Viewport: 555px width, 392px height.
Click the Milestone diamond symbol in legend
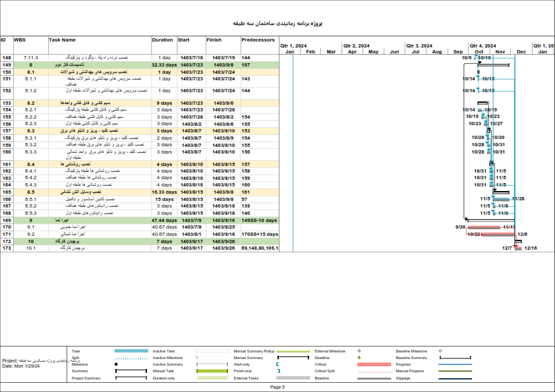[x=116, y=364]
